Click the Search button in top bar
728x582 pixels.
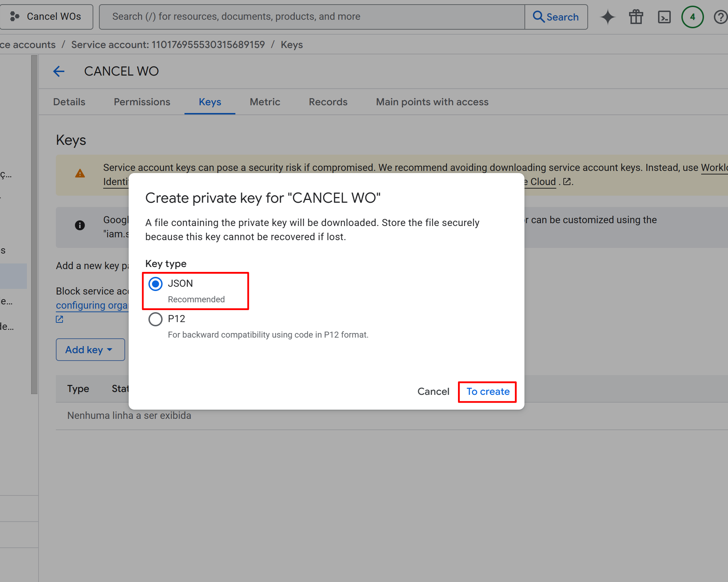(556, 17)
